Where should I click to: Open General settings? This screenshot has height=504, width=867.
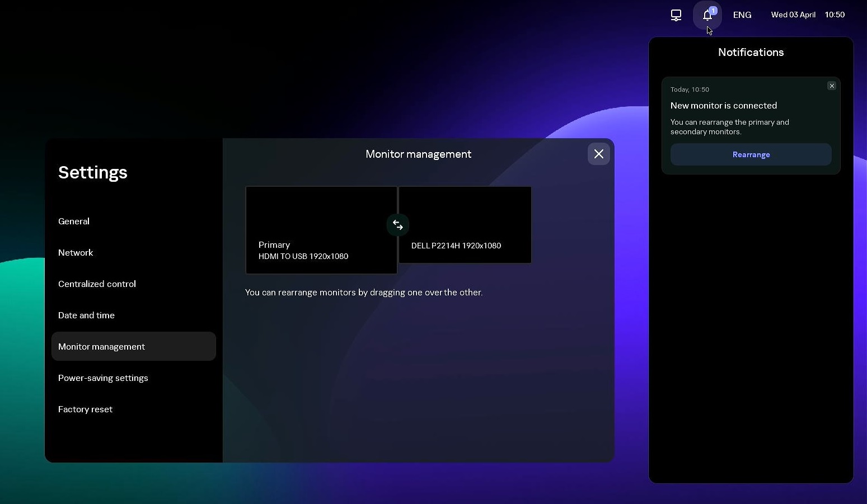tap(73, 221)
